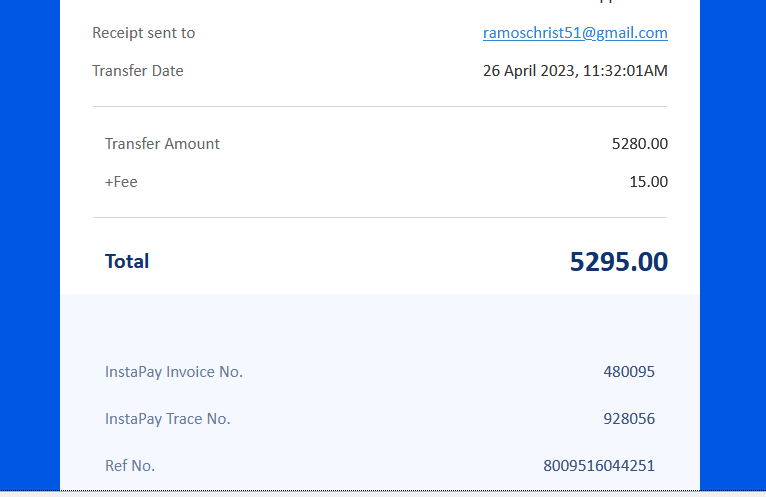
Task: Select the 26 April 2023 timestamp
Action: tap(575, 71)
